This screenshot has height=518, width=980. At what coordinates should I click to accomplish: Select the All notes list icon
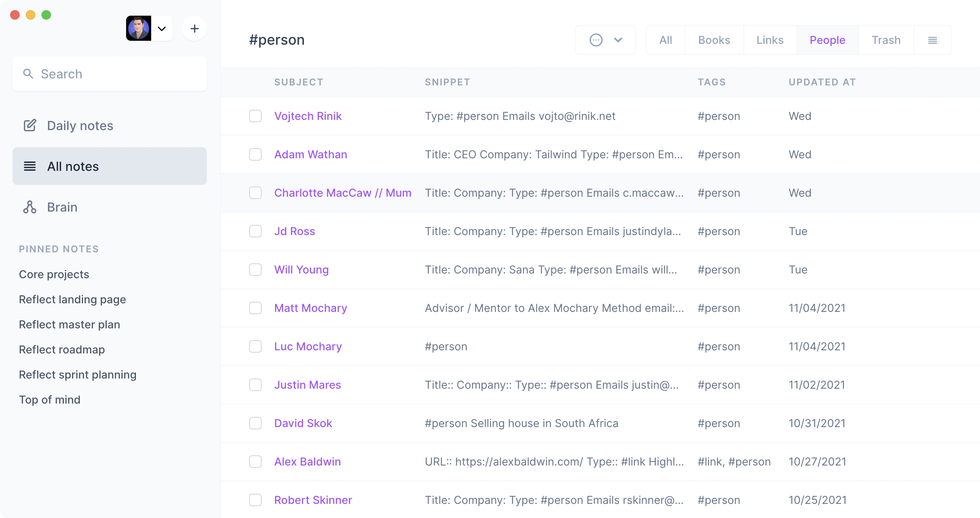click(30, 166)
